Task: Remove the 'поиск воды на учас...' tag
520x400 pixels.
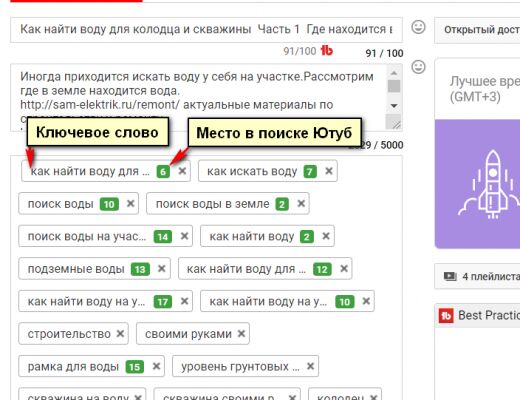Action: coord(184,236)
